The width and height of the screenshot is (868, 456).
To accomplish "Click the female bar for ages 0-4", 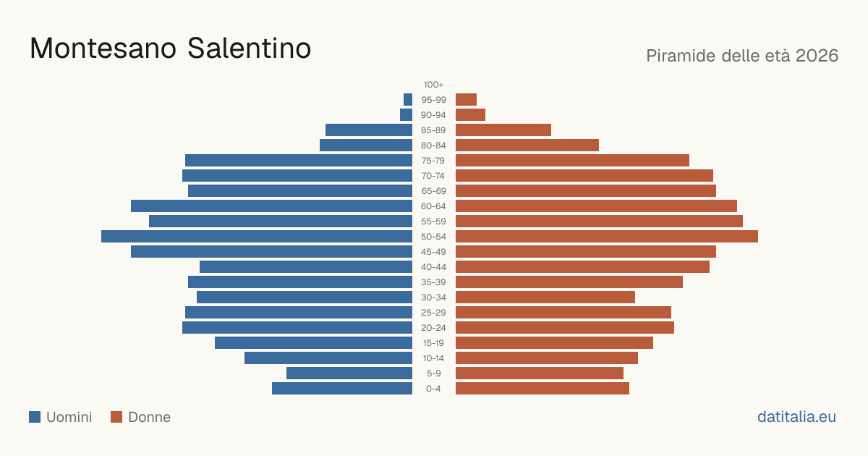I will pos(542,388).
